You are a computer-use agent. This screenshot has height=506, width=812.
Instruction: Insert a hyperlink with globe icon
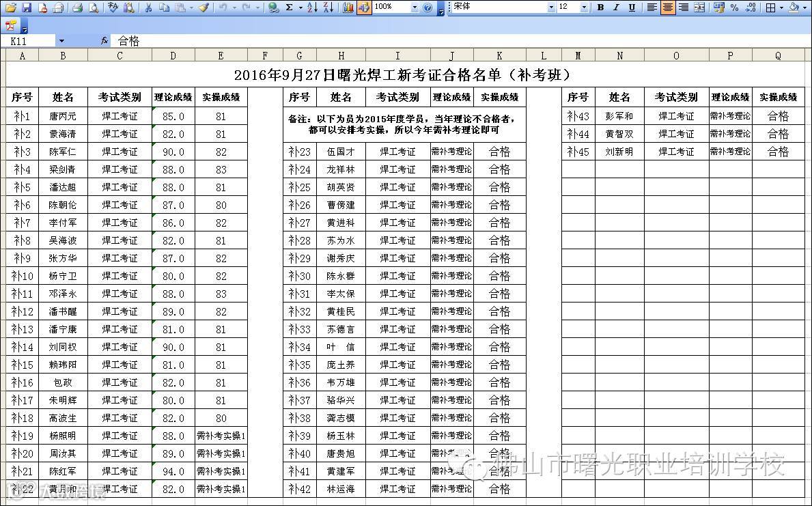[x=273, y=8]
